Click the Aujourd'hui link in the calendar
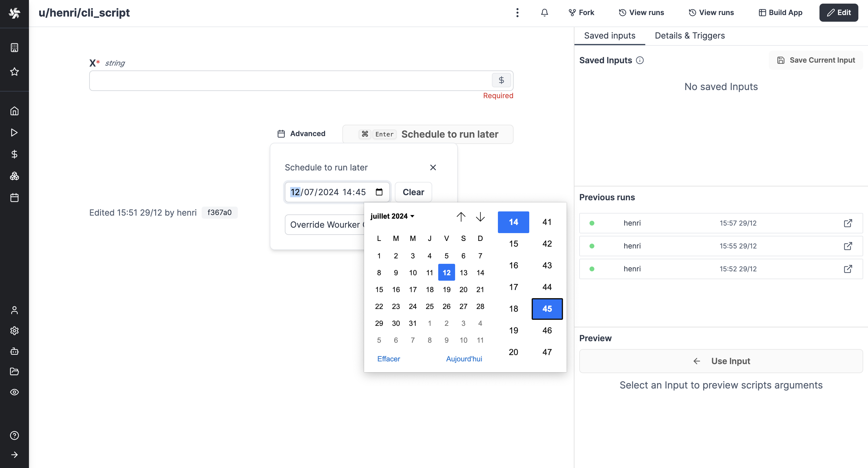 464,359
